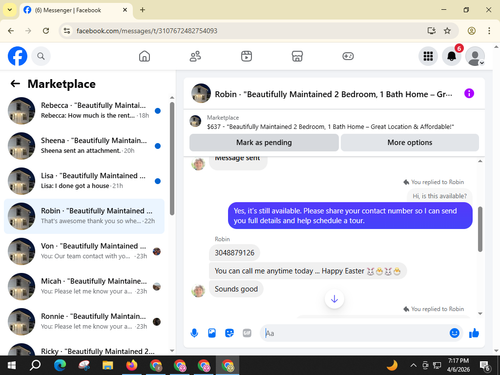Click the phone number message 3048879126

click(234, 253)
